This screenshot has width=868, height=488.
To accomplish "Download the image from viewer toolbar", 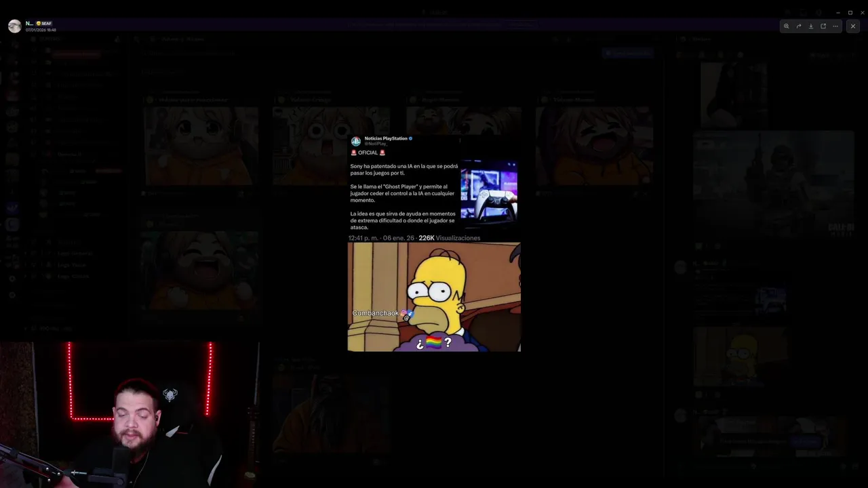I will [811, 26].
